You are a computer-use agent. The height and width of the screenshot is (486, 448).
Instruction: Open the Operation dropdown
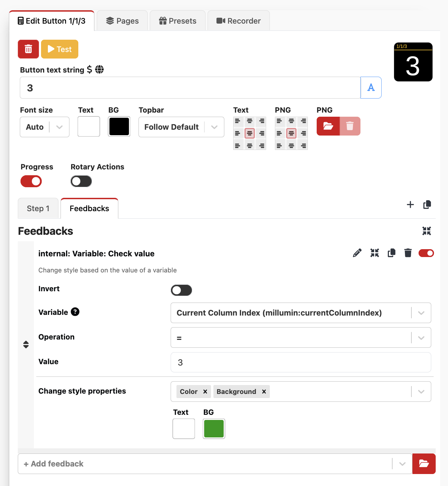coord(301,338)
